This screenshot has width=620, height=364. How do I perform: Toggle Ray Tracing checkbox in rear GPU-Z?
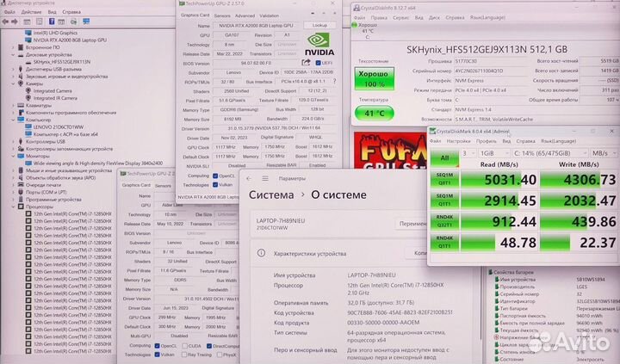[184, 355]
